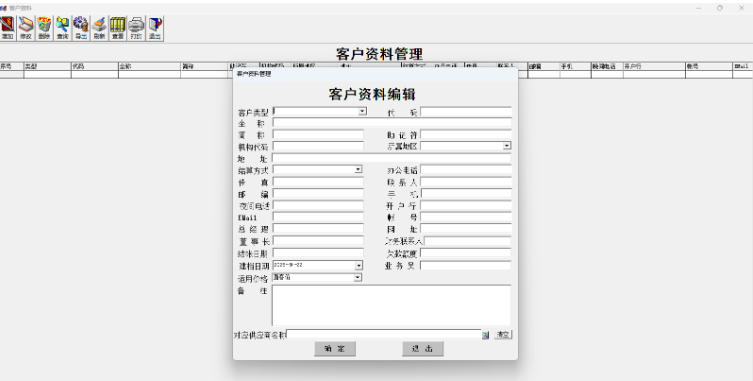Click the 业务员 input field
Image resolution: width=753 pixels, height=381 pixels.
tap(466, 265)
